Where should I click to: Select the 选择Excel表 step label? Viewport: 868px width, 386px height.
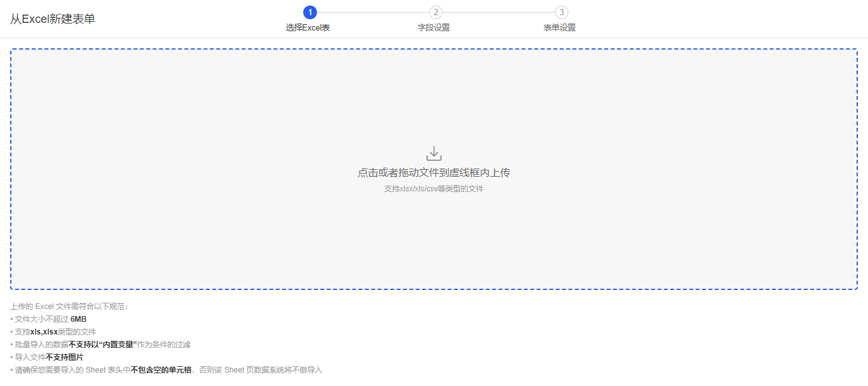click(x=308, y=28)
